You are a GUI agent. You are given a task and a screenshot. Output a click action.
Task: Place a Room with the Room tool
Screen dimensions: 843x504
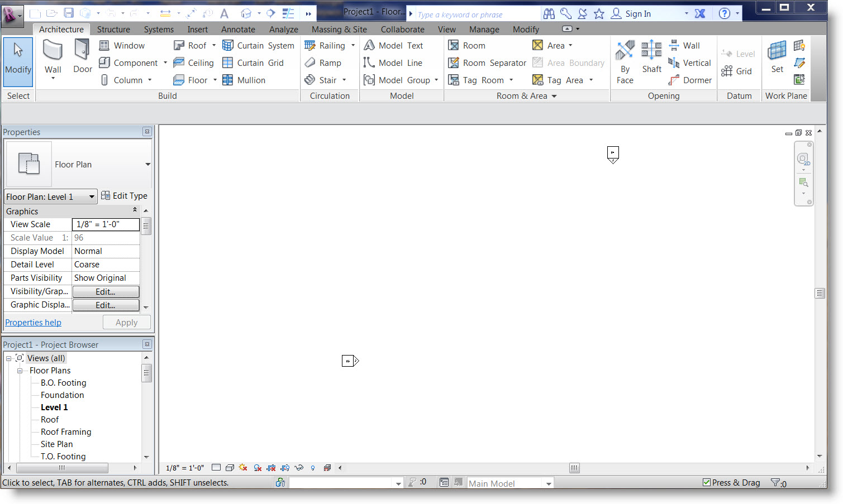(x=466, y=46)
